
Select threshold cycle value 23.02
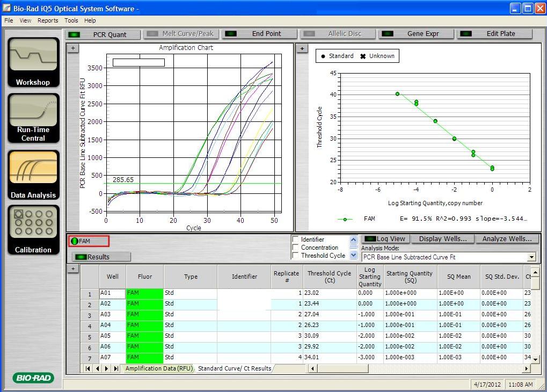330,294
